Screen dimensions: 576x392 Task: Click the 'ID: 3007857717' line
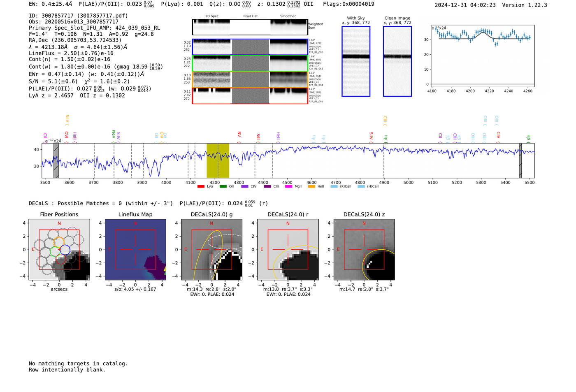pos(78,16)
